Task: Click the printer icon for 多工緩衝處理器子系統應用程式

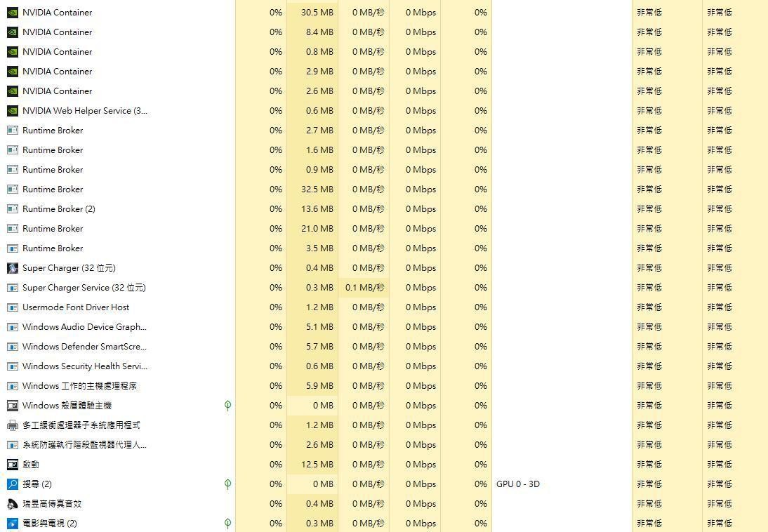Action: click(x=12, y=425)
